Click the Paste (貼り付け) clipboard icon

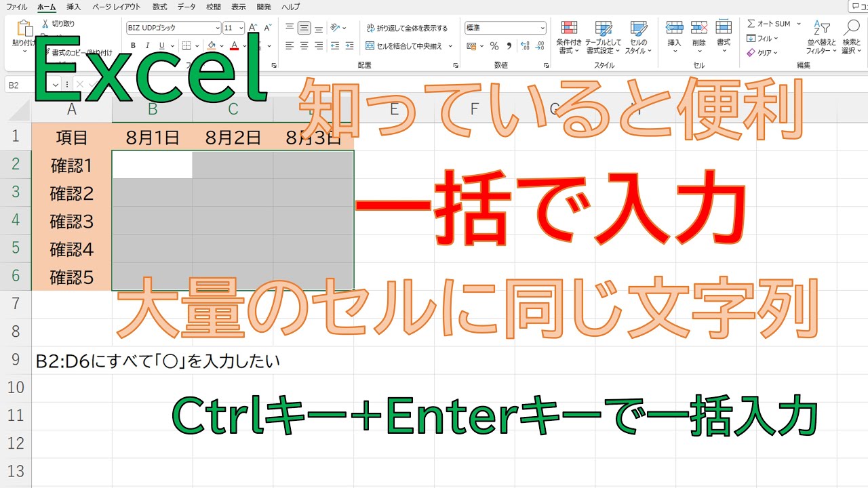tap(24, 28)
